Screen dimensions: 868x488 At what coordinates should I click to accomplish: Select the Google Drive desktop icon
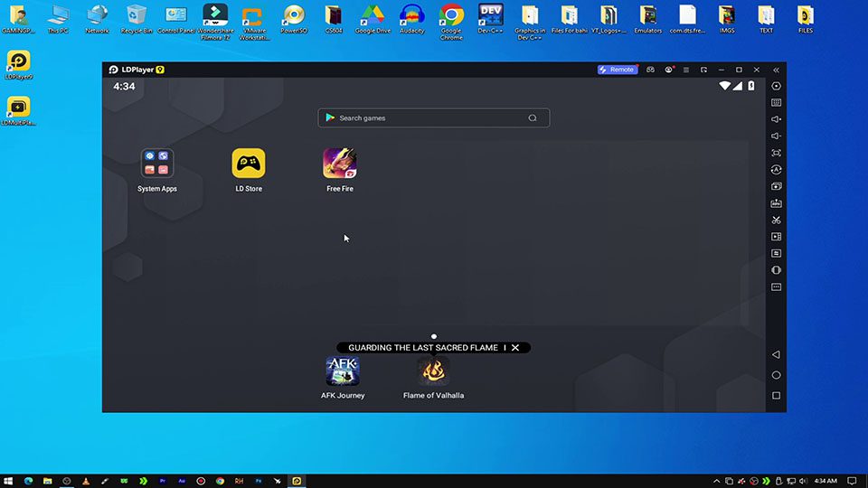[x=373, y=19]
